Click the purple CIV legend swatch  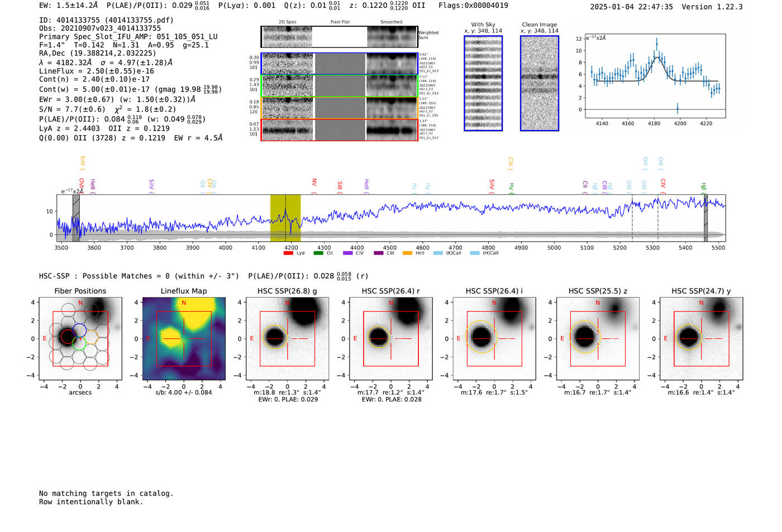(x=348, y=253)
